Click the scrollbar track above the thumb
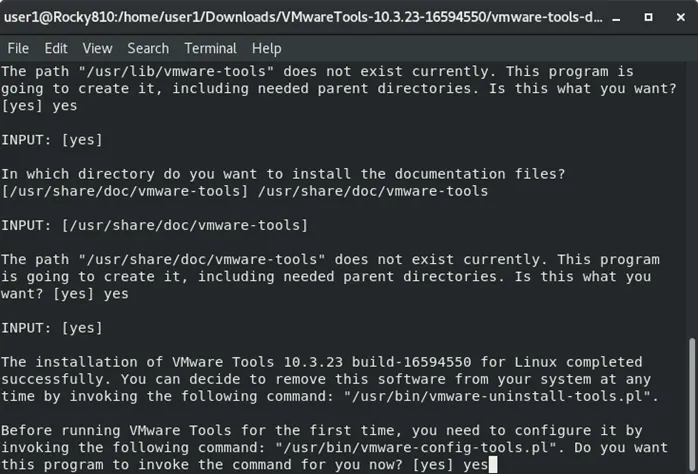This screenshot has height=474, width=698. tap(692, 200)
